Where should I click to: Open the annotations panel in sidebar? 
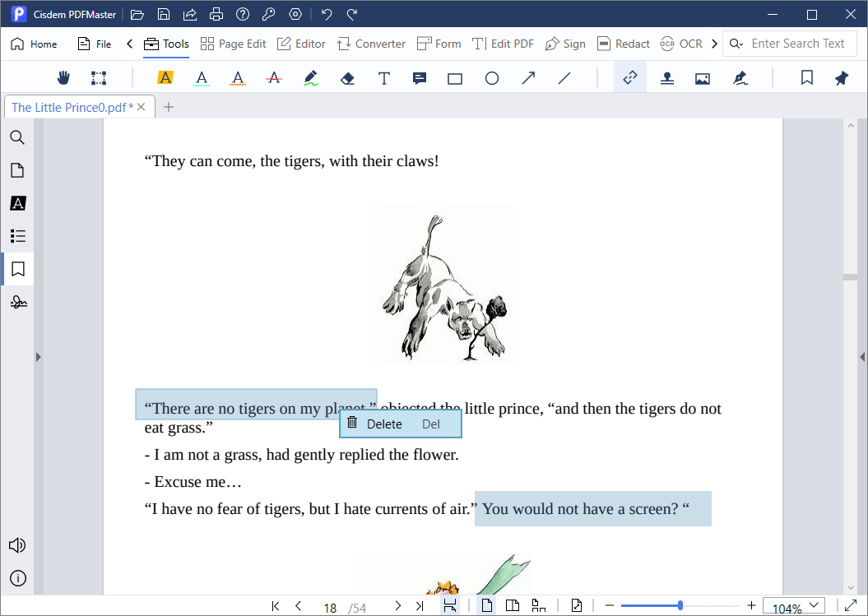18,203
